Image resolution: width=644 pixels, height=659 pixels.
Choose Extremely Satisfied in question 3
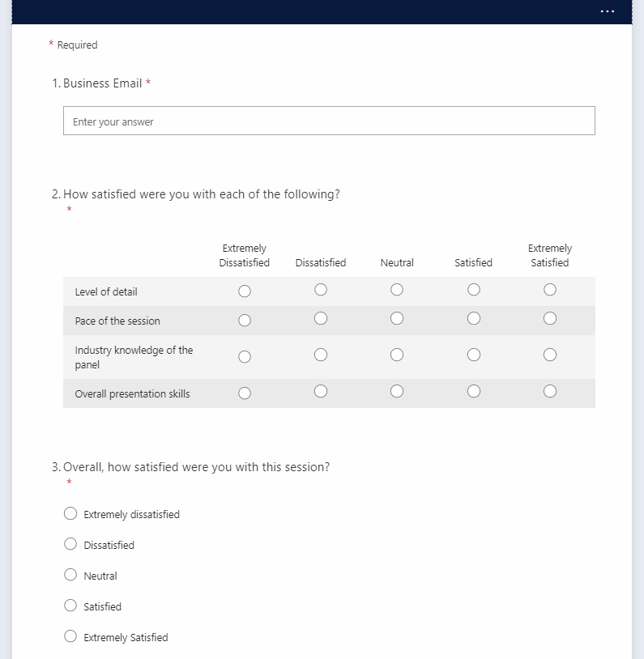[x=70, y=636]
